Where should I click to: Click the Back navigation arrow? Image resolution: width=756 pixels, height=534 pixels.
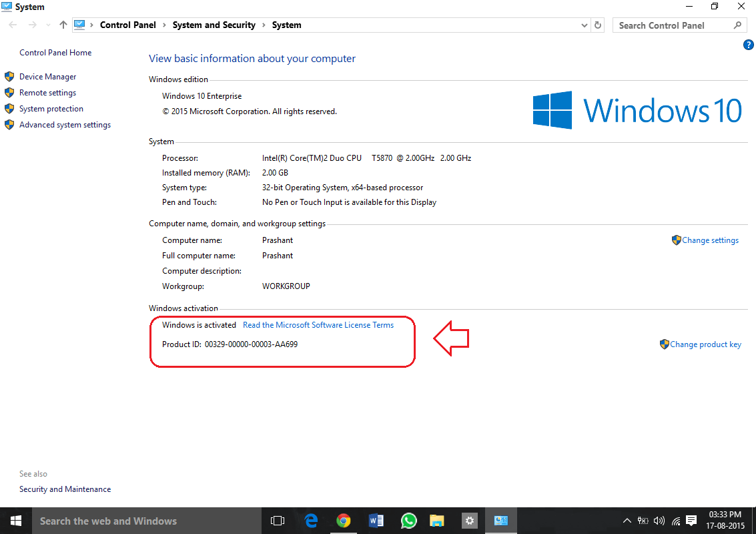pyautogui.click(x=13, y=25)
